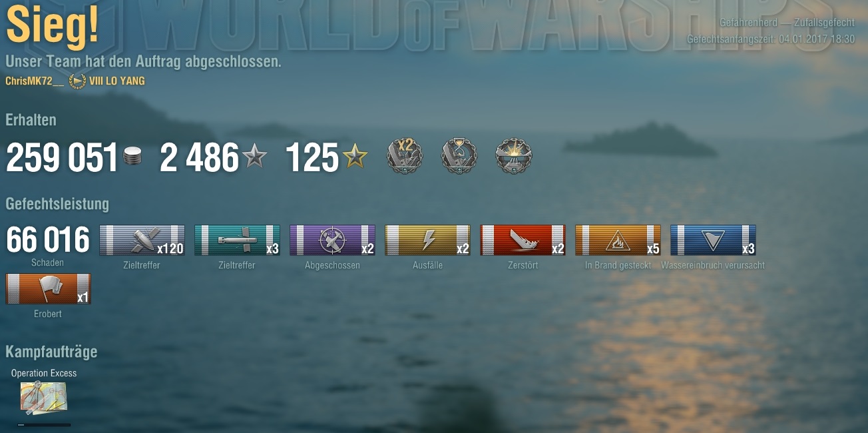Click the premium ship emblem beside LO YANG
The image size is (868, 433).
[x=77, y=81]
